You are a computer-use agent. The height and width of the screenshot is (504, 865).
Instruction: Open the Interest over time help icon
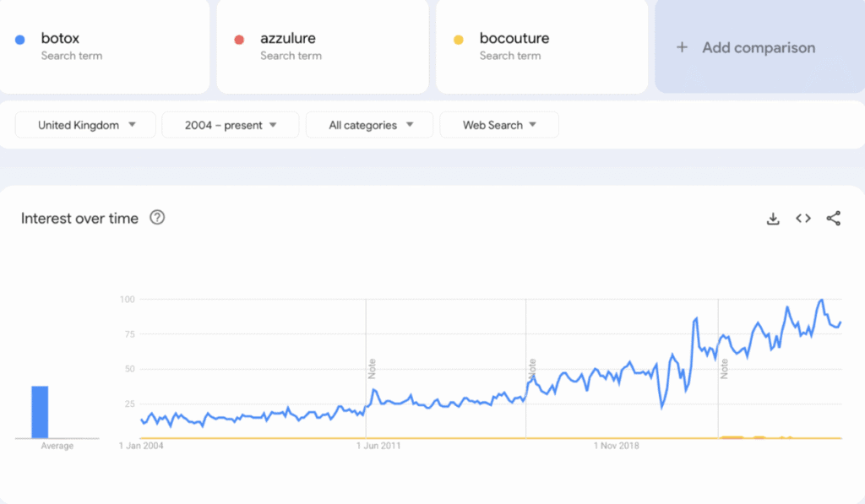click(157, 218)
